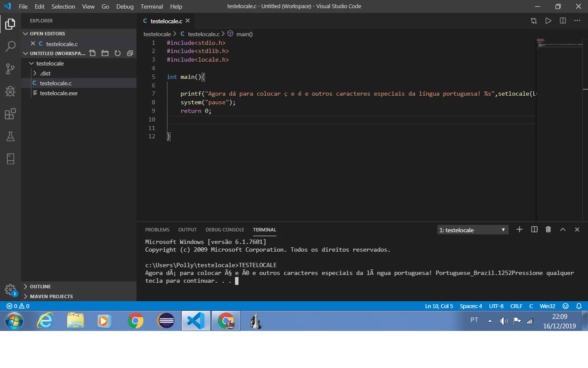The height and width of the screenshot is (368, 588).
Task: Click the Run code play button
Action: coord(548,21)
